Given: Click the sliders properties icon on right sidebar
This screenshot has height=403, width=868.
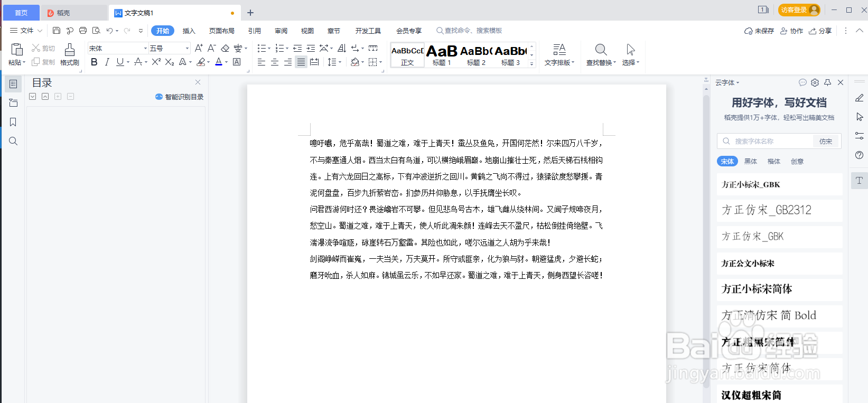Looking at the screenshot, I should [x=860, y=136].
